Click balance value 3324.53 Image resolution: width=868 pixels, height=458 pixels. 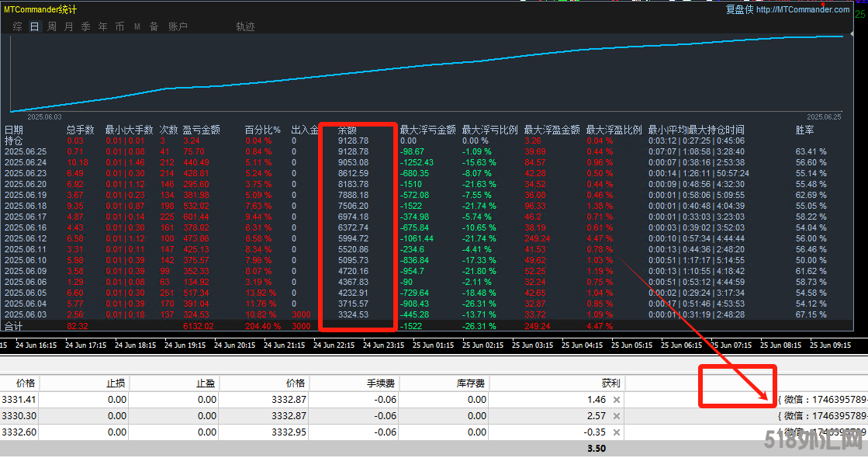(353, 314)
